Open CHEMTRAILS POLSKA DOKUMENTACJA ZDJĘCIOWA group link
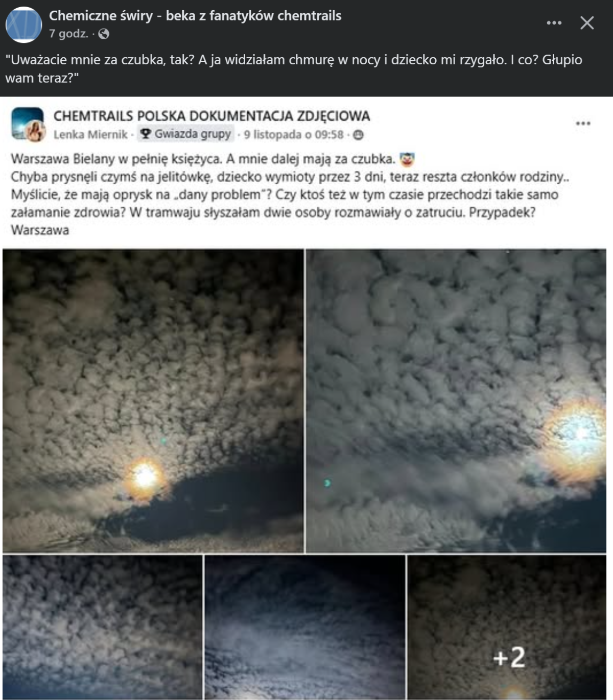 pos(211,116)
